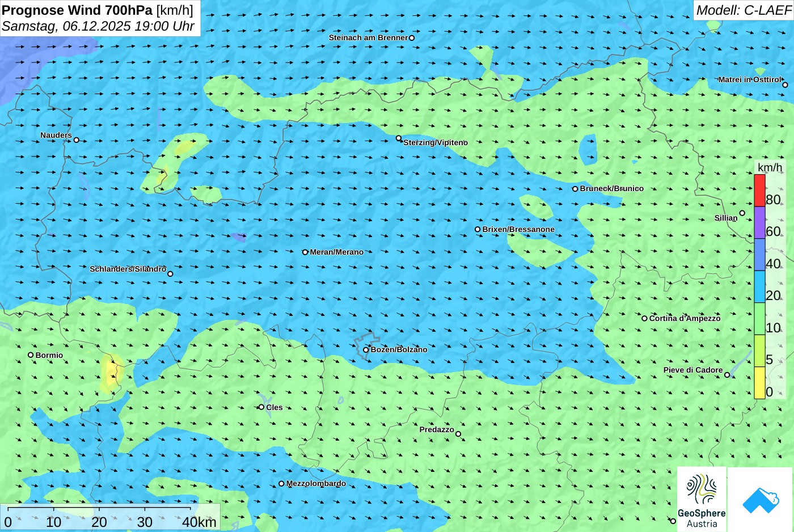Click the cyan 20 km/h legend swatch
The height and width of the screenshot is (532, 794).
tap(759, 287)
